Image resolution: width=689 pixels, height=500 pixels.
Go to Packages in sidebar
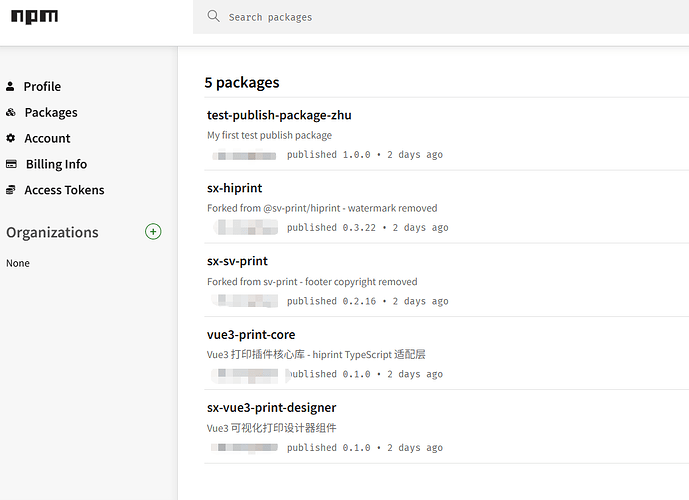51,113
